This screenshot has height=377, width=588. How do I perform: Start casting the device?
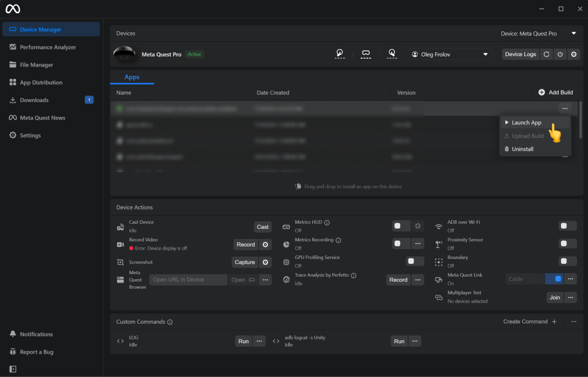[263, 227]
